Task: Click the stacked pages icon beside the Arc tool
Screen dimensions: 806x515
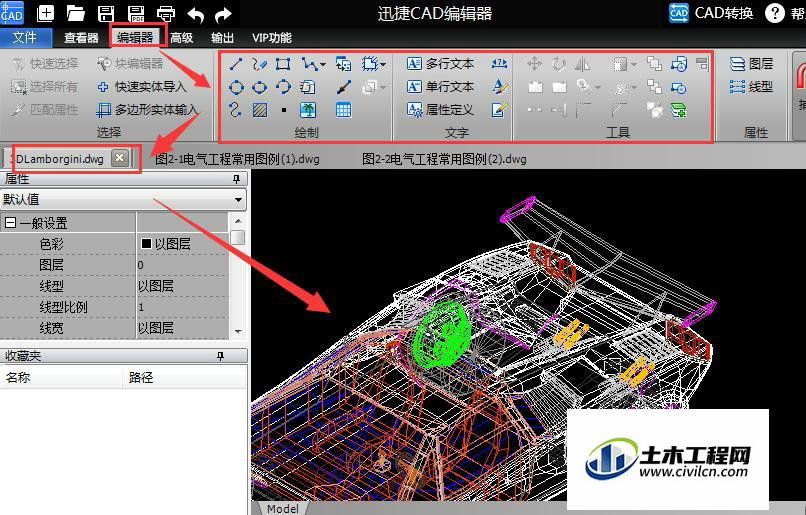Action: tap(308, 87)
